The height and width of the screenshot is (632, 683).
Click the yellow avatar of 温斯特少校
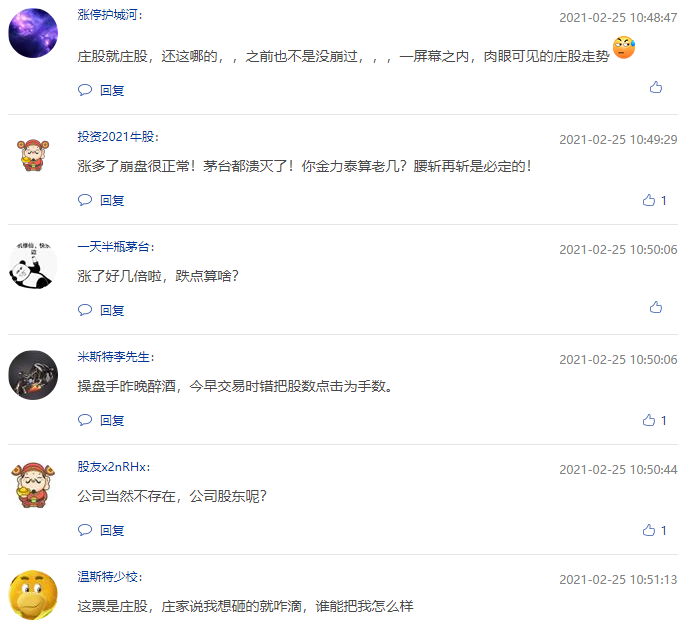coord(33,595)
